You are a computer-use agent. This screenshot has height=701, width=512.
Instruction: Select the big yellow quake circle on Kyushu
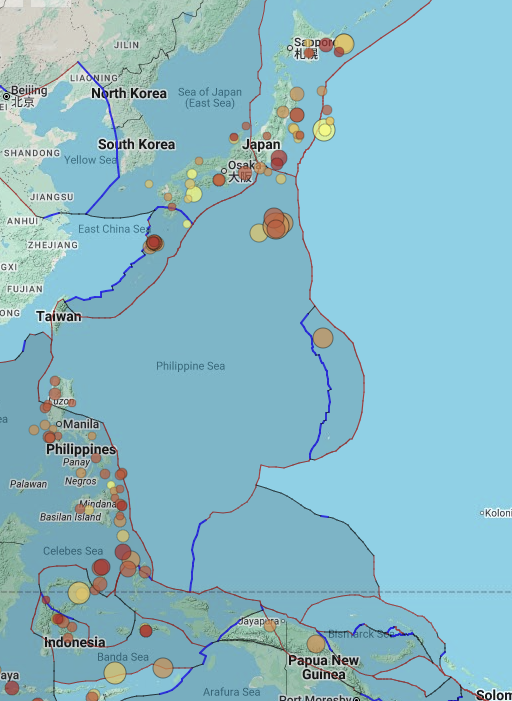tap(194, 194)
